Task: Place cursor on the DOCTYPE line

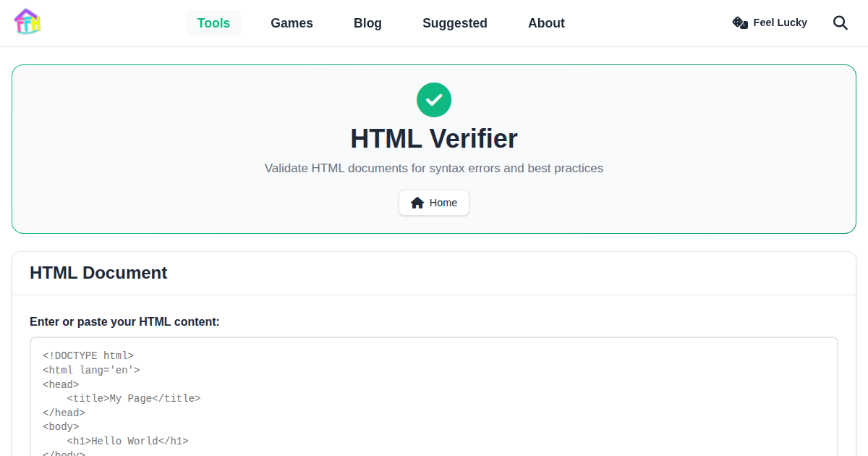Action: click(x=89, y=355)
